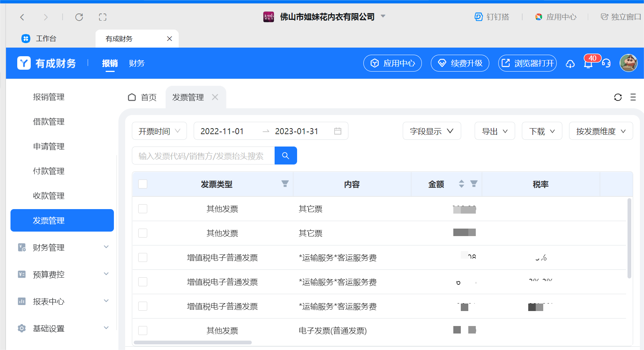The image size is (644, 350).
Task: Refresh the page content with circular arrows
Action: point(618,97)
